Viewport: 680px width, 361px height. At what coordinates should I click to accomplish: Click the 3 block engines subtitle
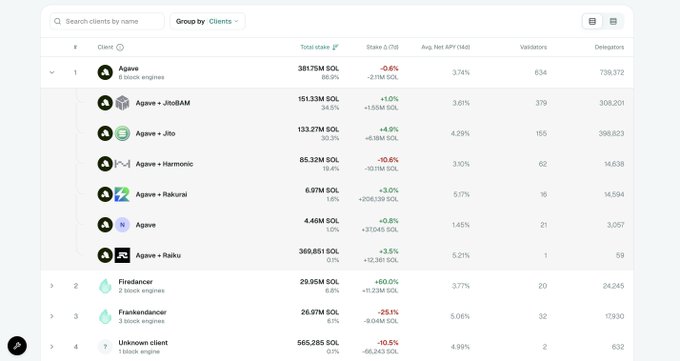[x=141, y=321]
